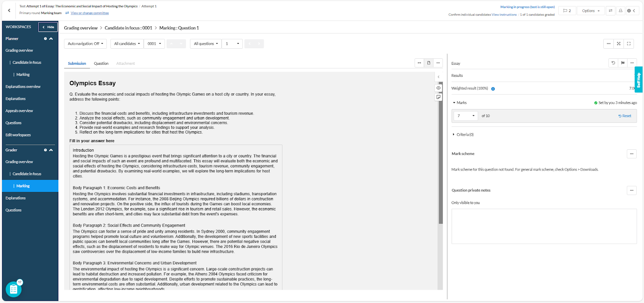Collapse the side tool strip chevron
This screenshot has height=303, width=644.
pos(439,77)
